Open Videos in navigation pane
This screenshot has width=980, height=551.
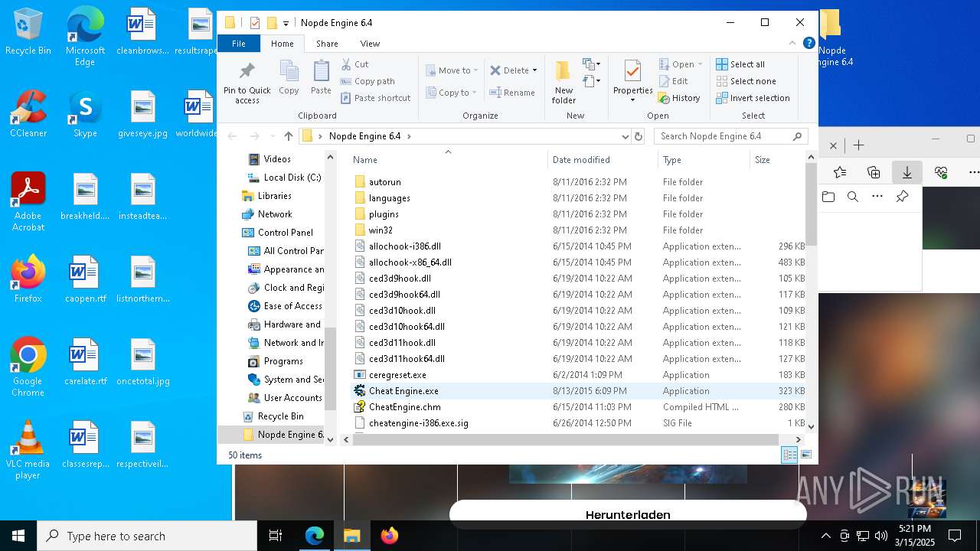[277, 159]
